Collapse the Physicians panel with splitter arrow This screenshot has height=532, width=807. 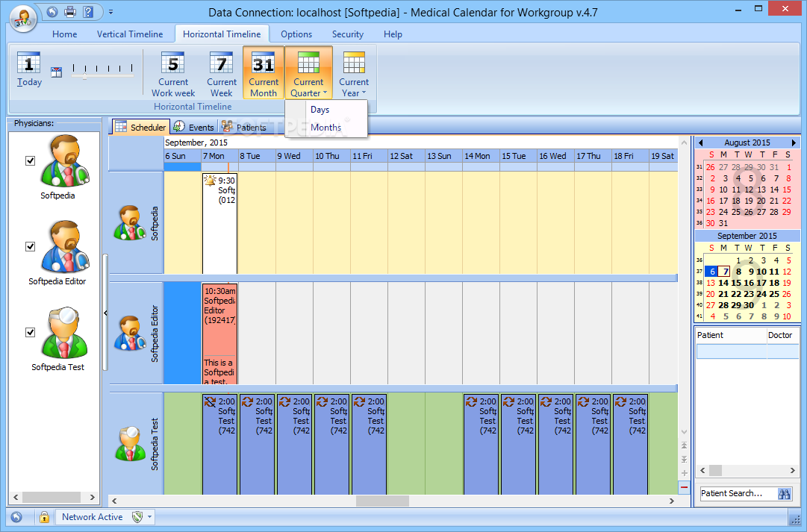tap(105, 313)
